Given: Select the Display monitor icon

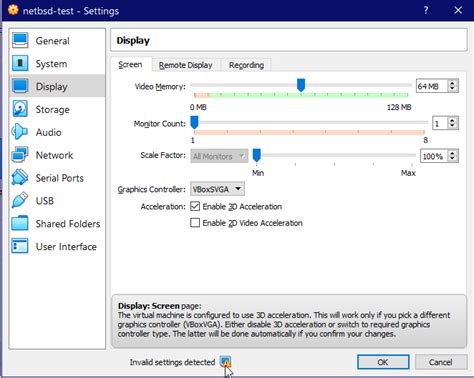Looking at the screenshot, I should (x=20, y=86).
